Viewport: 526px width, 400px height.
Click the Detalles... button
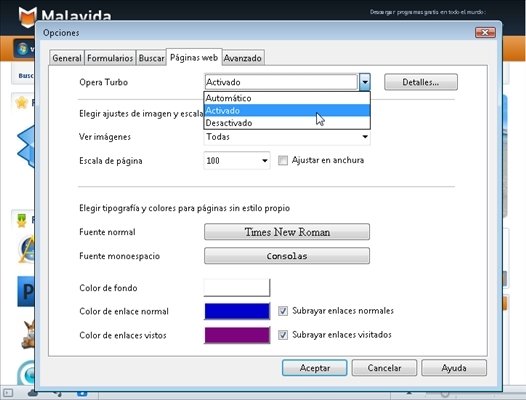point(421,82)
